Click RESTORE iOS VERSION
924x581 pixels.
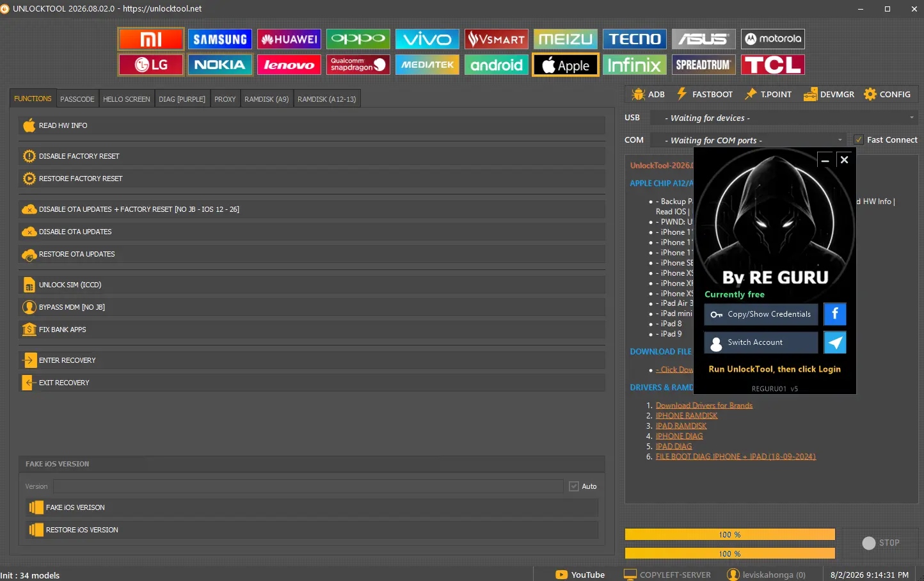pos(312,530)
